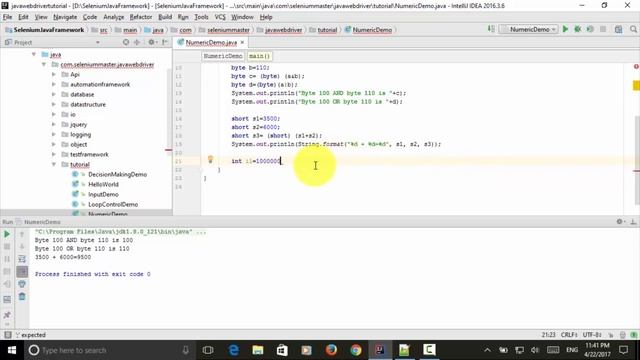Open Windows Action Center notifications
This screenshot has width=640, height=360.
623,350
